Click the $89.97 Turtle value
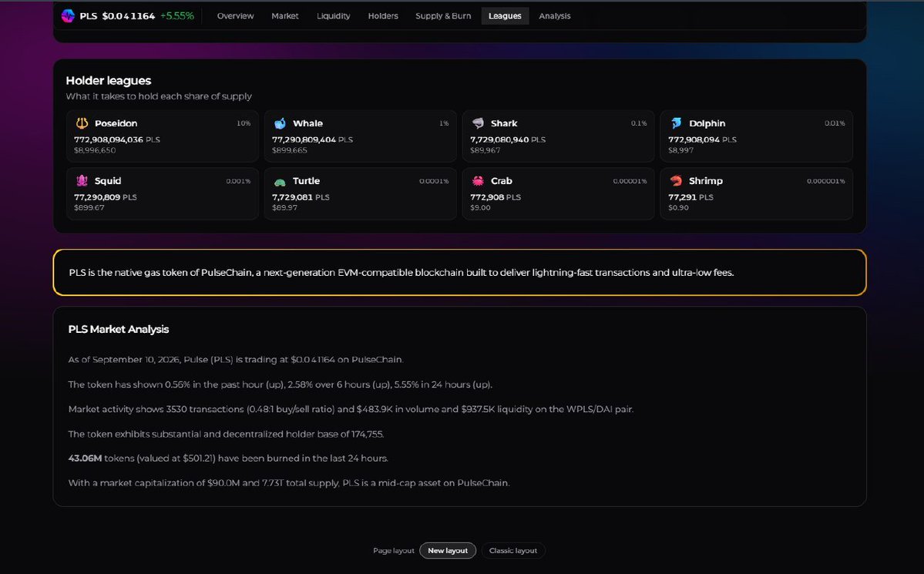Screen dimensions: 924x574 [x=284, y=207]
